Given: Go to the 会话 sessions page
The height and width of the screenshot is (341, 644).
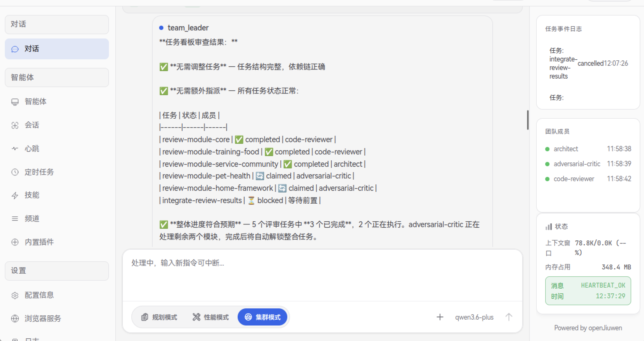Looking at the screenshot, I should [x=57, y=125].
